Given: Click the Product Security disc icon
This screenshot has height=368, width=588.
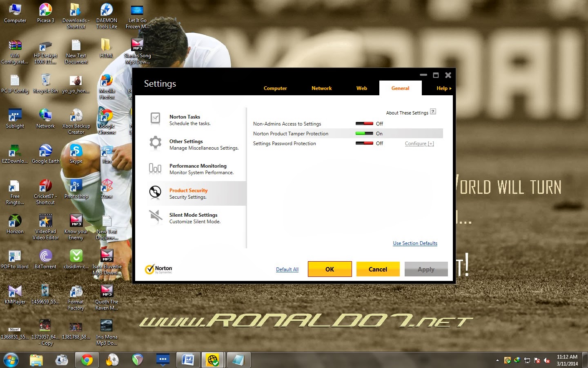Looking at the screenshot, I should coord(155,192).
